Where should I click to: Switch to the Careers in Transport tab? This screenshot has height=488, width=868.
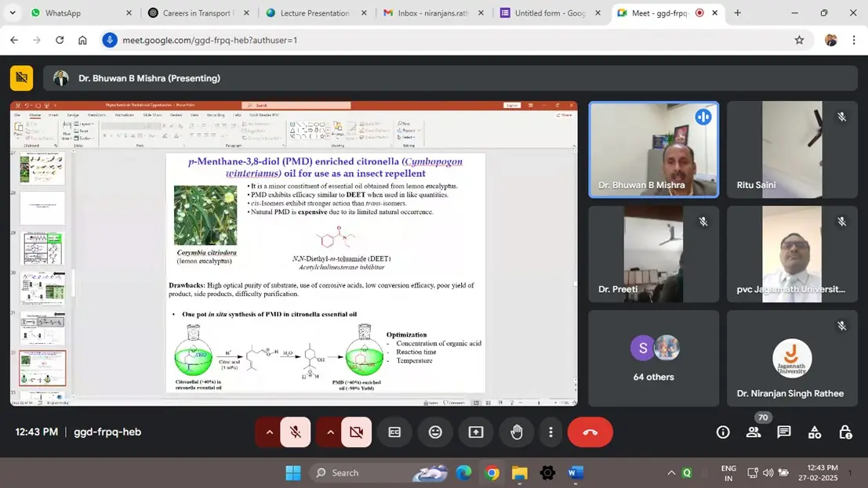click(198, 13)
